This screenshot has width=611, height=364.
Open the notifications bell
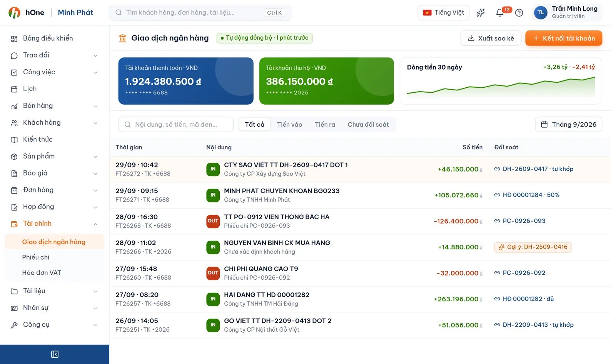pos(500,13)
